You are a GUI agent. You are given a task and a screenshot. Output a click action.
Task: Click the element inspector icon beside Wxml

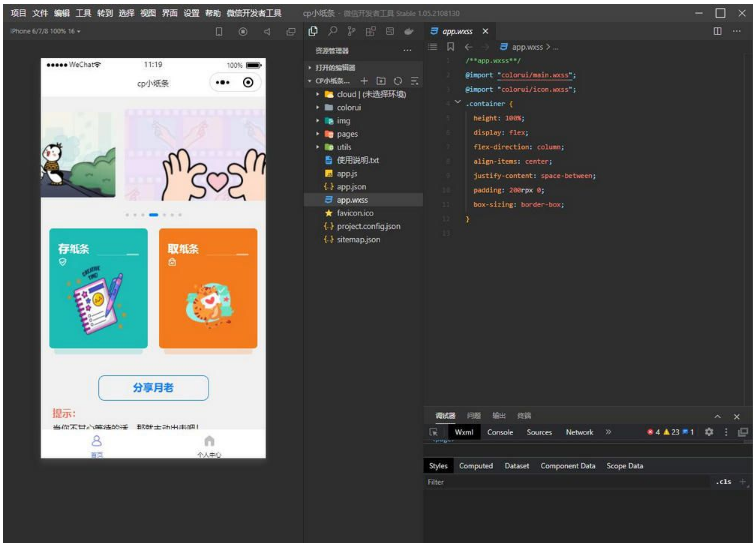434,432
